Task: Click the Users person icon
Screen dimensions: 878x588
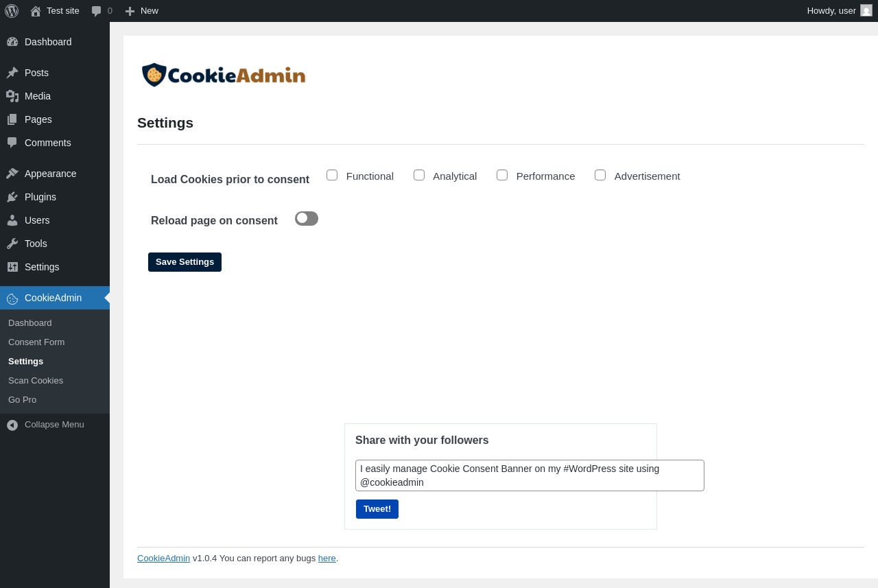Action: pos(12,220)
